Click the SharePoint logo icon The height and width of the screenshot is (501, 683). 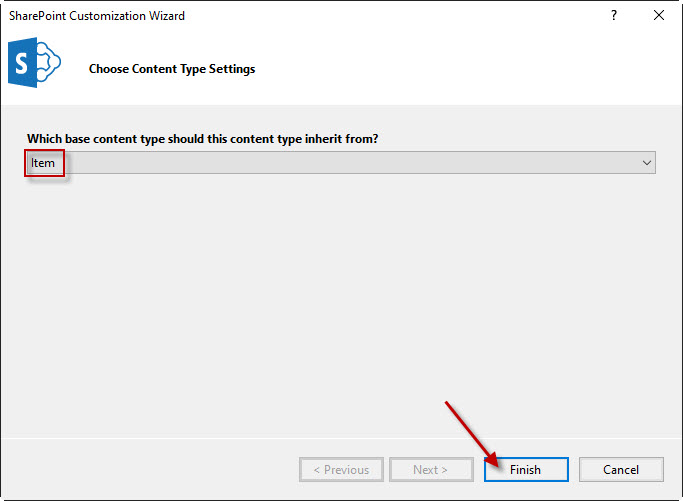[x=34, y=63]
